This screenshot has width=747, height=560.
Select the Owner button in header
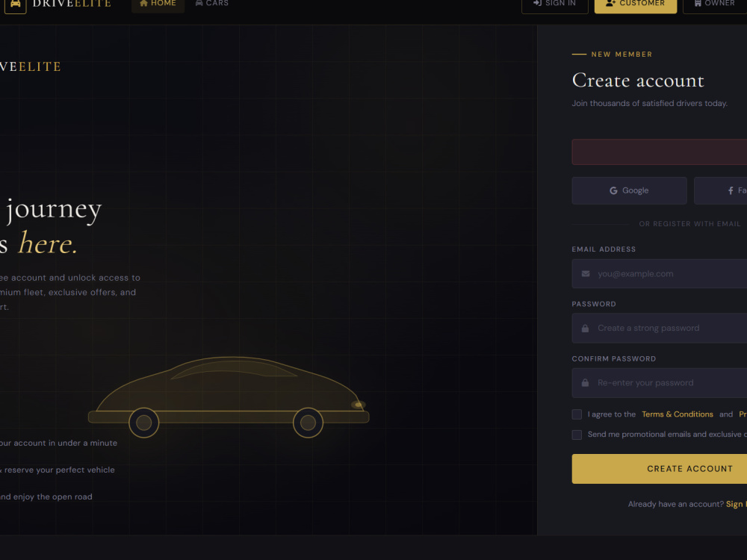pyautogui.click(x=715, y=4)
